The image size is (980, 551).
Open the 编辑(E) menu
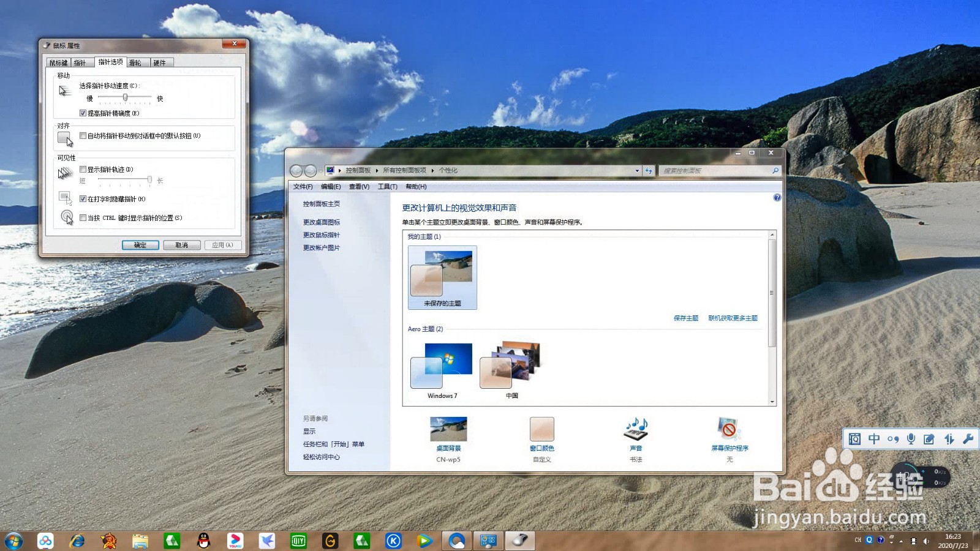(x=331, y=187)
